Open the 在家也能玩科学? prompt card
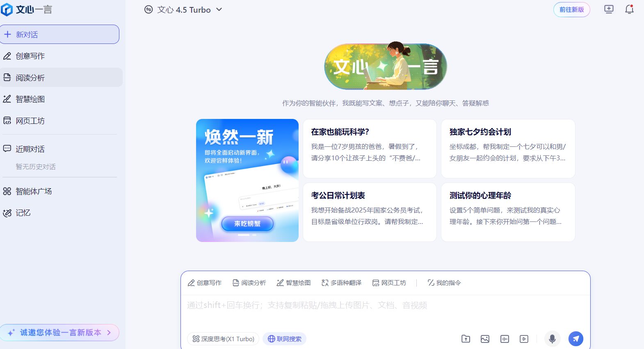The image size is (644, 349). [x=370, y=148]
